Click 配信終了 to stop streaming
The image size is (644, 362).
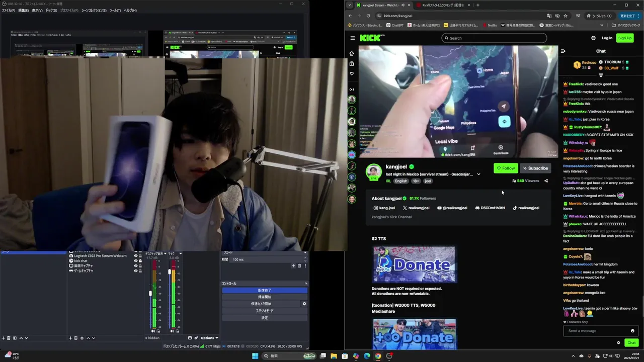pyautogui.click(x=264, y=290)
